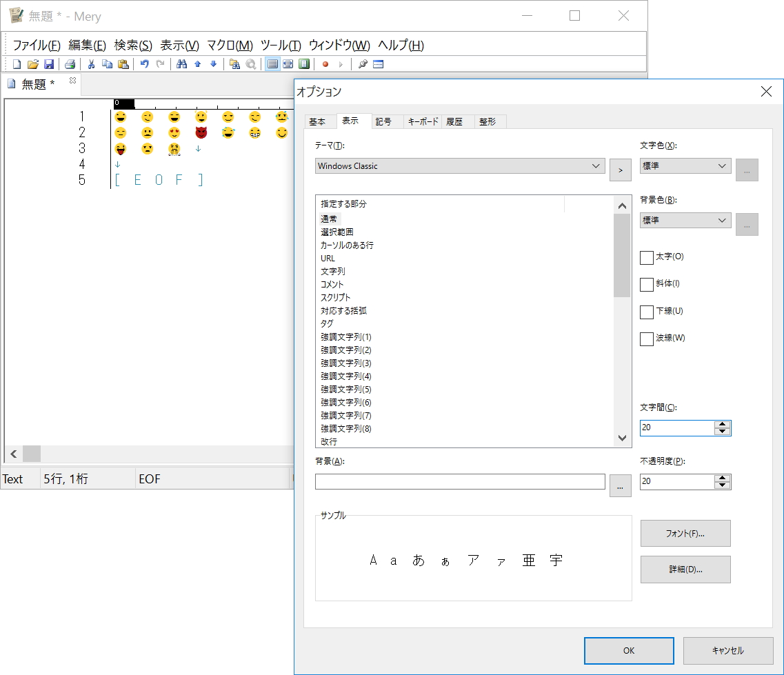The height and width of the screenshot is (675, 784).
Task: Click the Save floppy disk icon
Action: [x=49, y=64]
